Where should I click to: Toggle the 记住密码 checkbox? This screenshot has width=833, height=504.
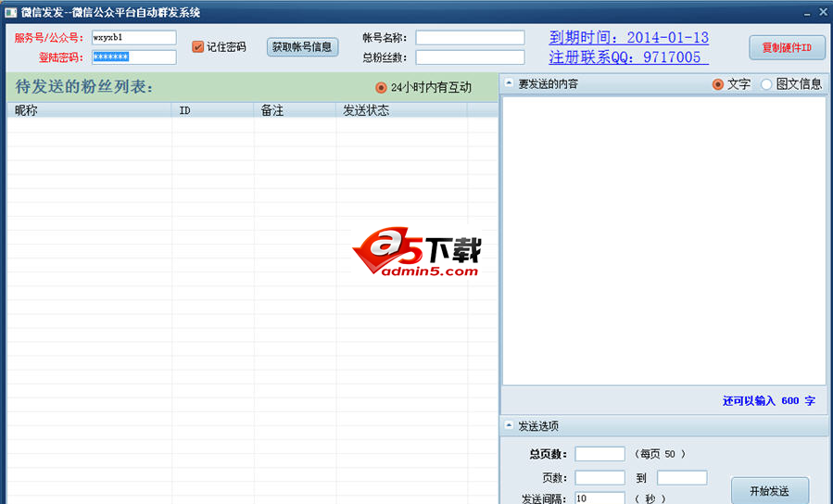(x=197, y=46)
